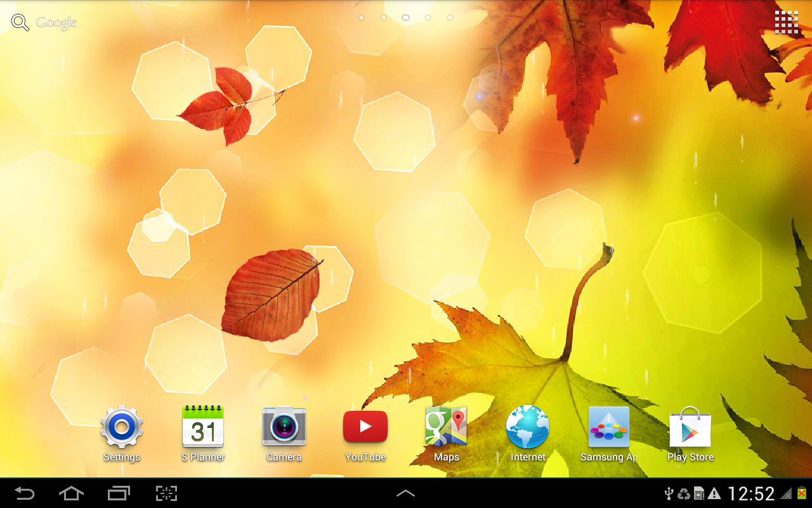Viewport: 812px width, 508px height.
Task: Launch the YouTube app
Action: [365, 434]
